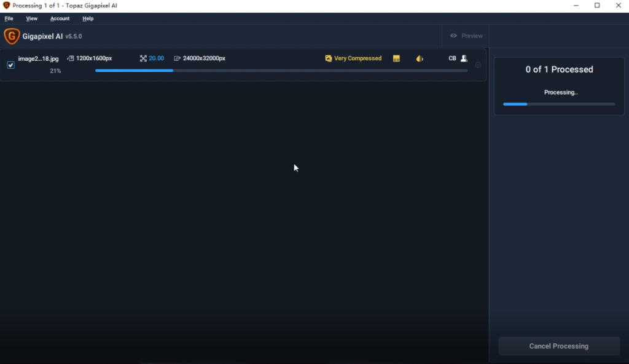
Task: Select the image2...18.jpg file name
Action: (38, 58)
